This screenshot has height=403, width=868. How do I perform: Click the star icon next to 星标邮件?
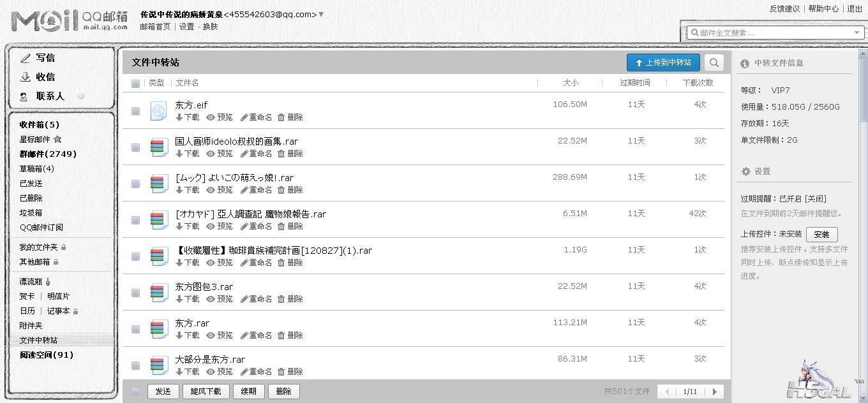(57, 139)
